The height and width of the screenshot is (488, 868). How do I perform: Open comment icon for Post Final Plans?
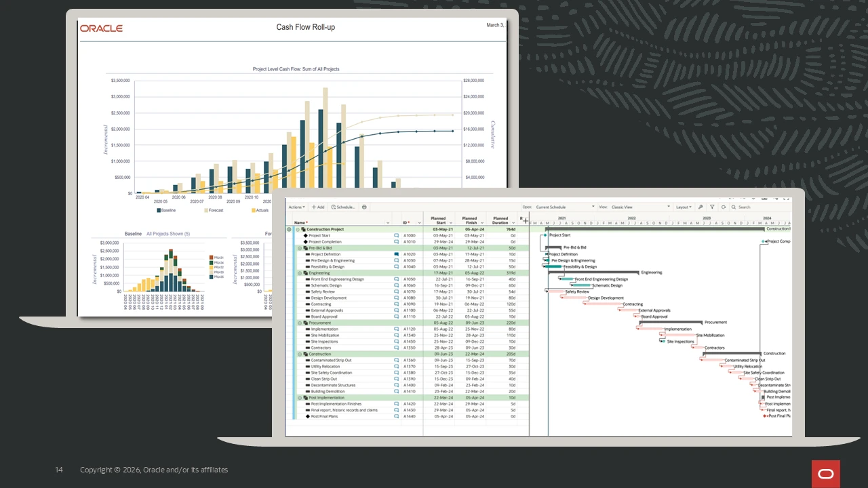397,416
